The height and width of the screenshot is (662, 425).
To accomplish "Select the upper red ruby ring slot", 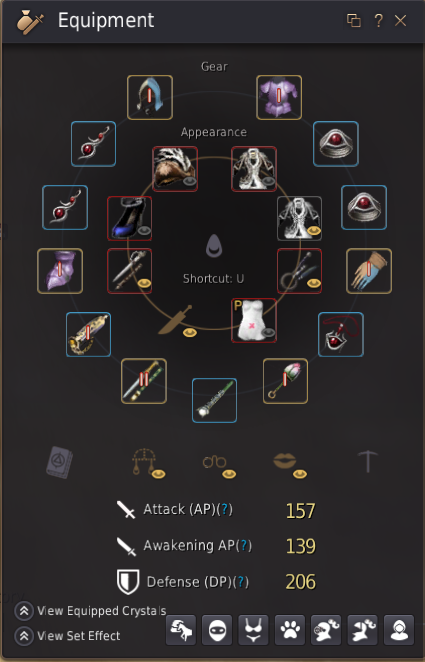I will coord(336,144).
